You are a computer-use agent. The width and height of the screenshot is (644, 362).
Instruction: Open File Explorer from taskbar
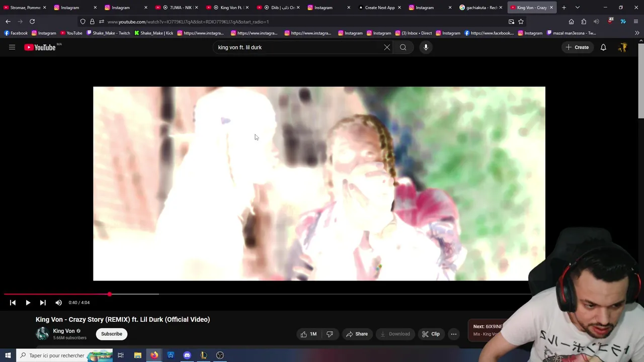[x=137, y=355]
